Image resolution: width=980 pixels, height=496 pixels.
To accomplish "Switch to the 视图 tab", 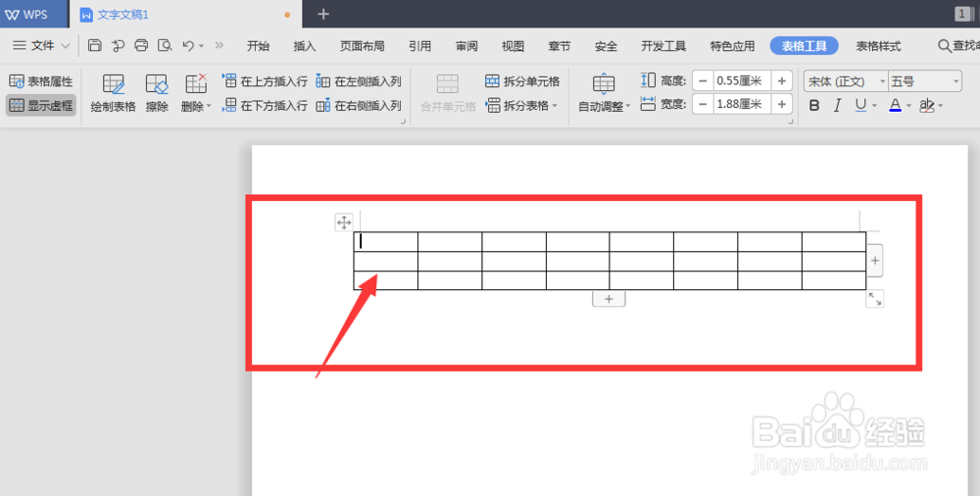I will tap(514, 46).
